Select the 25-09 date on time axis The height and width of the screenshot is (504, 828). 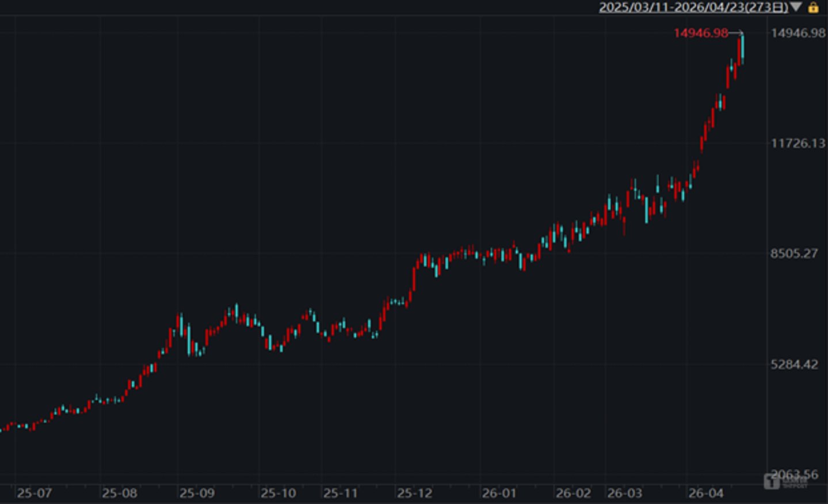click(196, 493)
